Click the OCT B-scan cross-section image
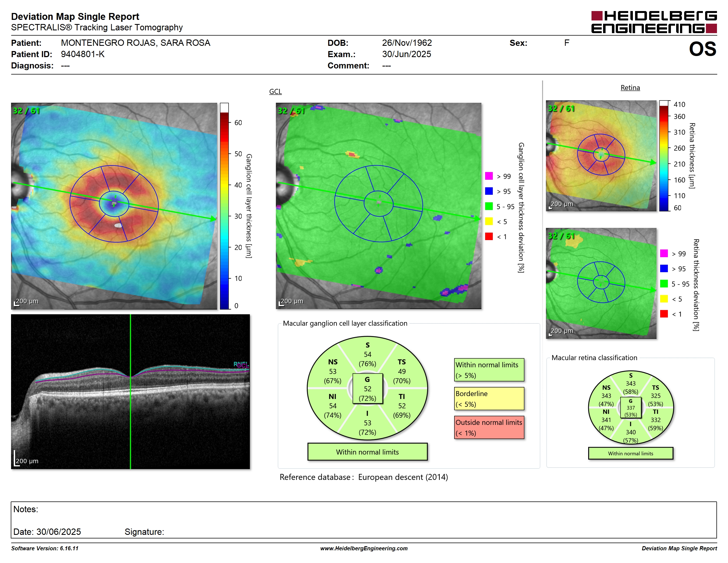 (130, 392)
